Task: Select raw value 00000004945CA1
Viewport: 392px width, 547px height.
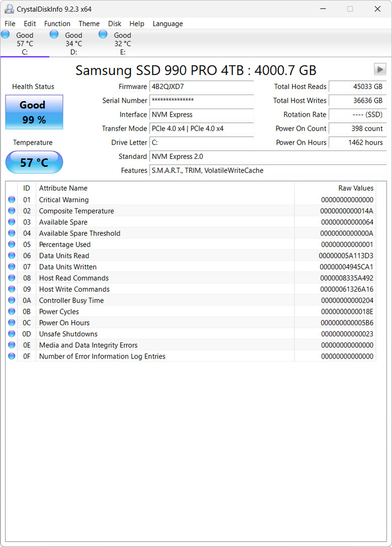Action: click(346, 266)
